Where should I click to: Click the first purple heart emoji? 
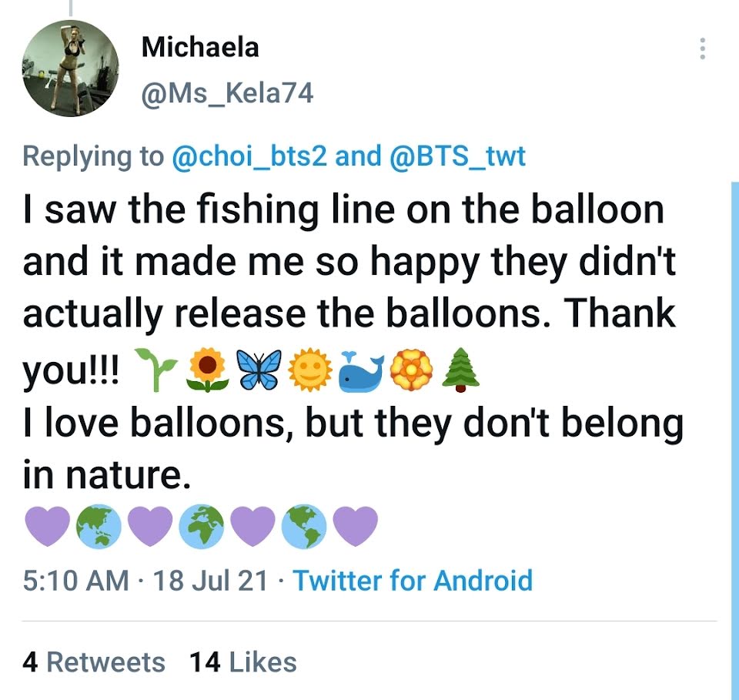click(x=48, y=527)
